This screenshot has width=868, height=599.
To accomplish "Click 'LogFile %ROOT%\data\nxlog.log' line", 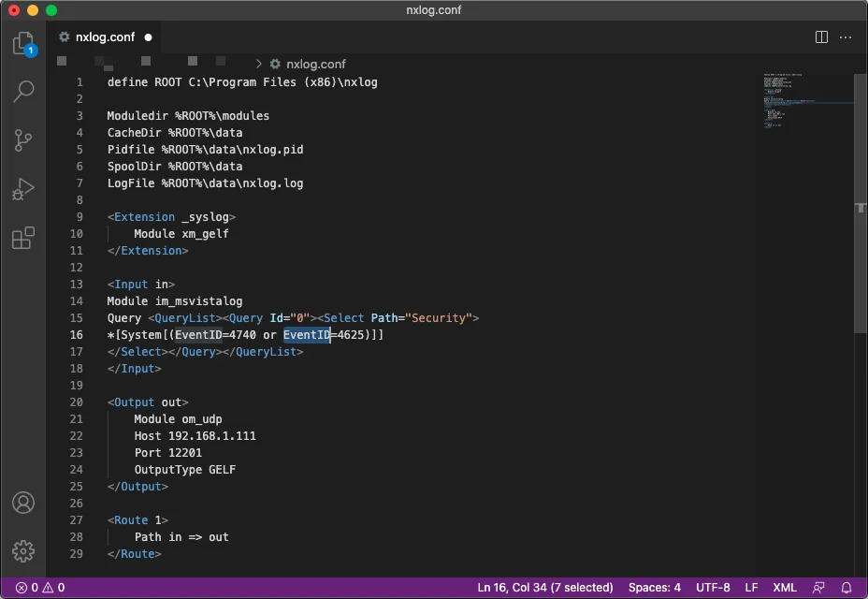I will point(206,183).
